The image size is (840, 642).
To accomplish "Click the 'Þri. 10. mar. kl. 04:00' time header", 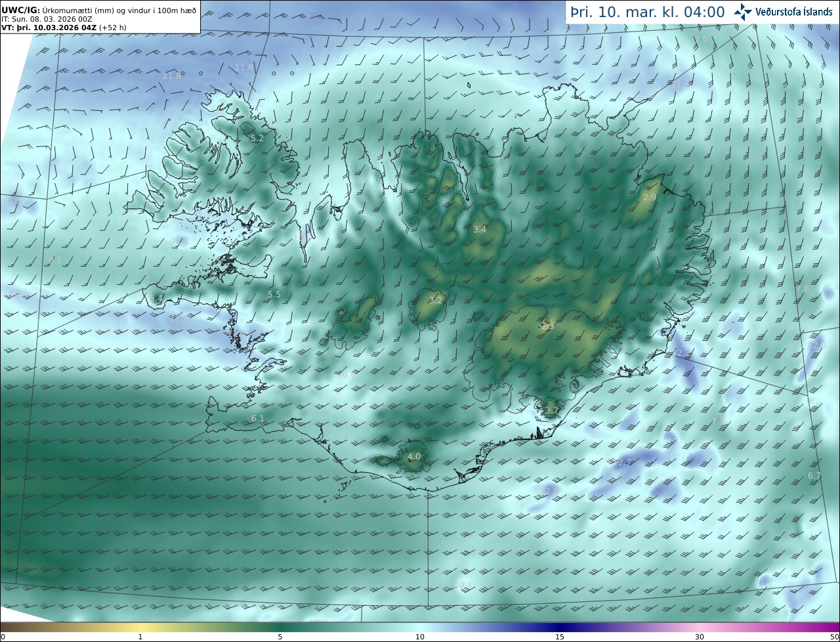I will pyautogui.click(x=647, y=12).
